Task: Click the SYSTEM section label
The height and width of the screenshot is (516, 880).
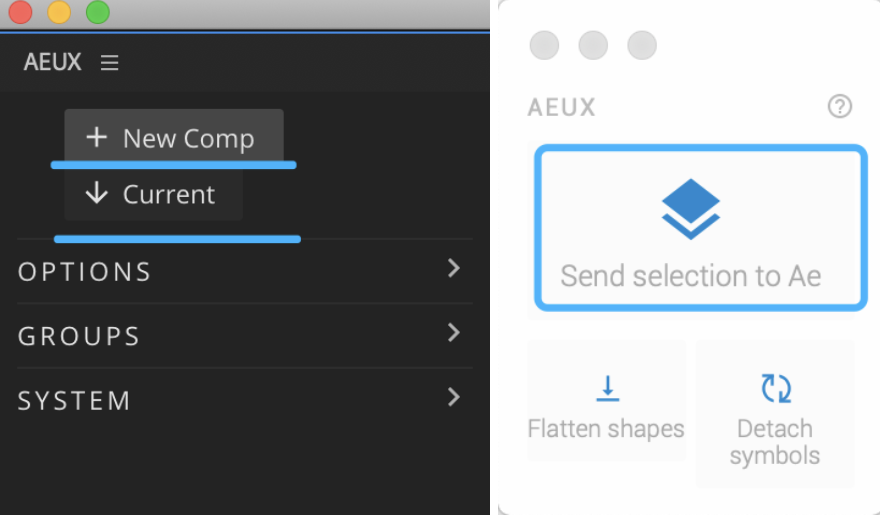Action: coord(74,401)
